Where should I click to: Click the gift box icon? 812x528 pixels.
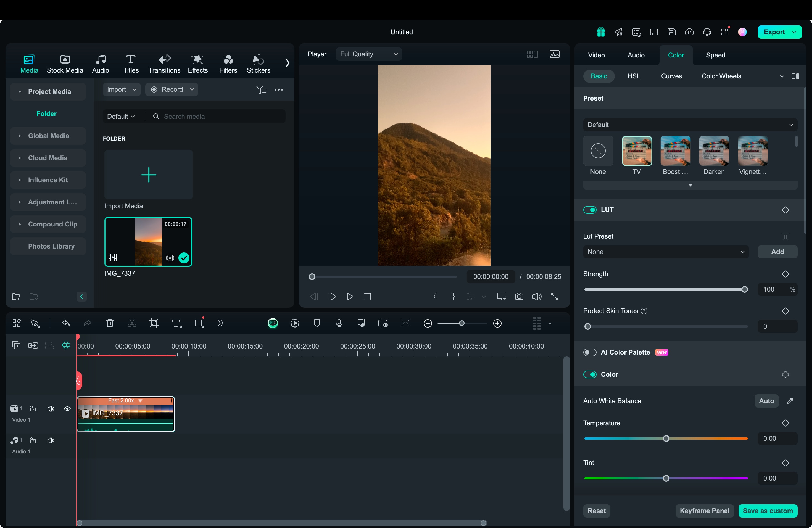(600, 32)
